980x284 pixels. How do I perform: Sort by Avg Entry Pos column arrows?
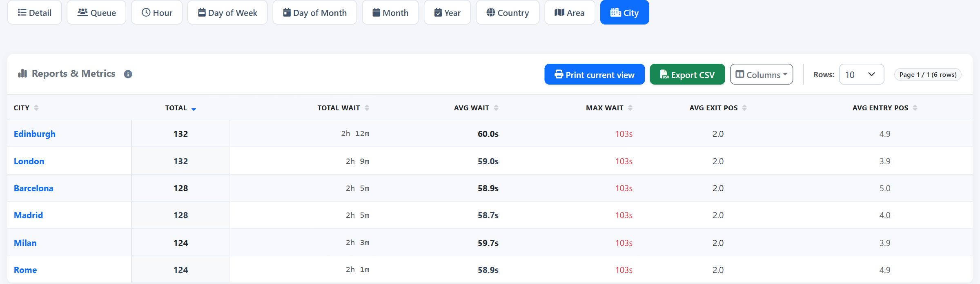click(915, 108)
